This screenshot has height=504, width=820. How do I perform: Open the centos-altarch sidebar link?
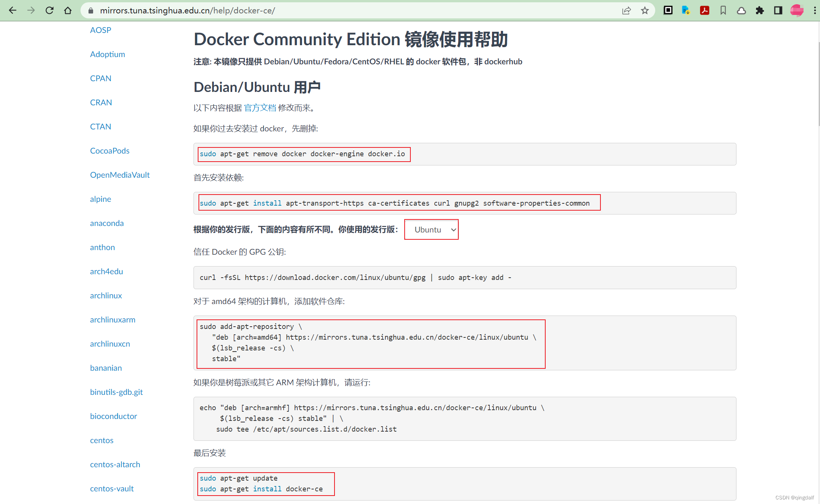point(115,464)
